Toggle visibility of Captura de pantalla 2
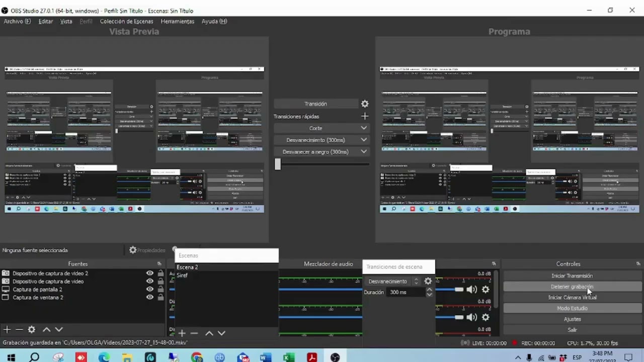 coord(149,289)
